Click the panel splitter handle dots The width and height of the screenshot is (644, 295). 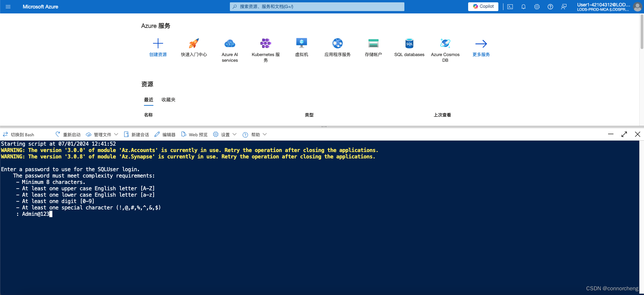(x=324, y=127)
